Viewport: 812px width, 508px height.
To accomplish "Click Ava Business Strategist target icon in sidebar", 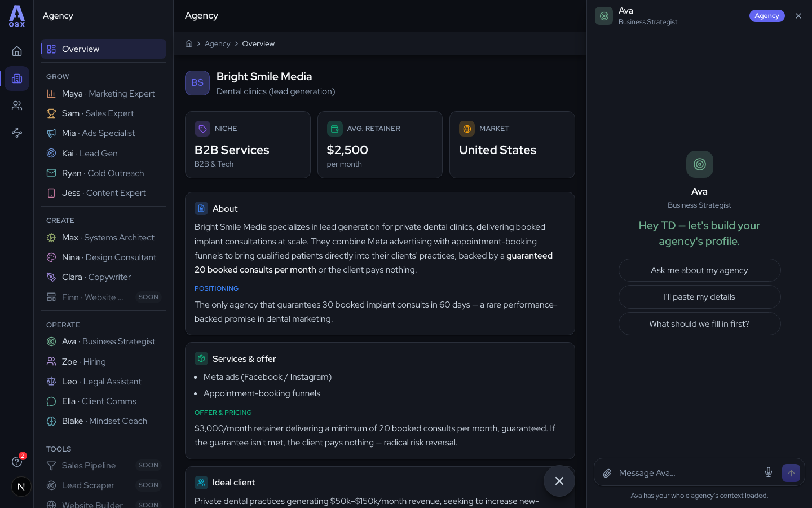I will point(51,341).
